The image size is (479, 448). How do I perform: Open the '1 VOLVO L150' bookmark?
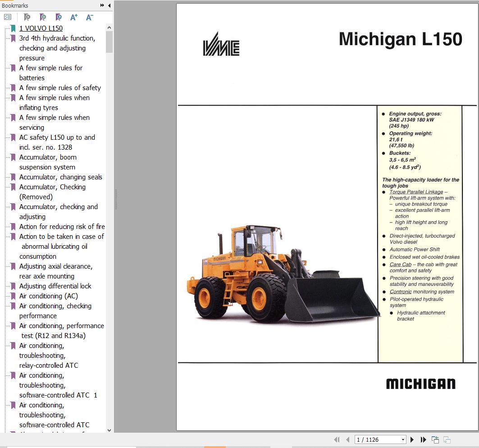point(41,28)
